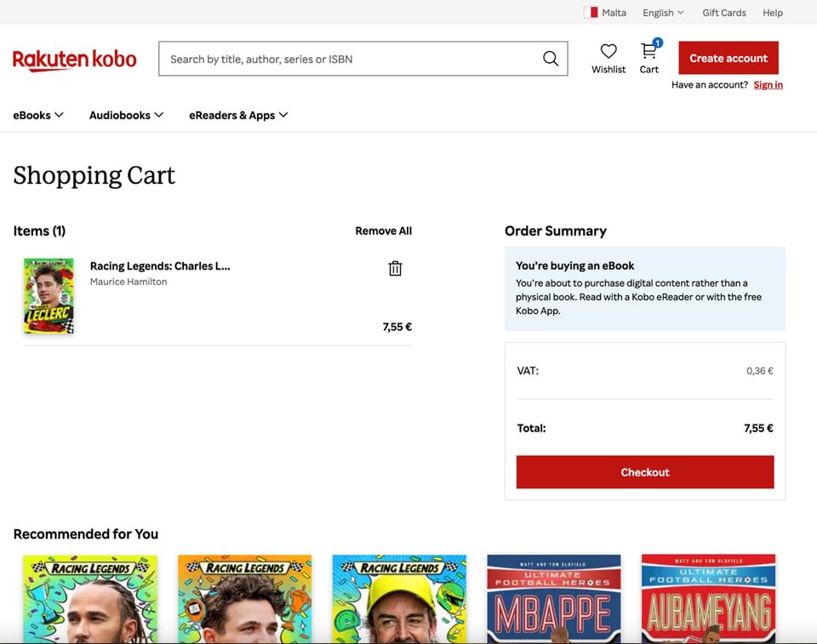817x644 pixels.
Task: Expand the eBooks menu
Action: (x=38, y=115)
